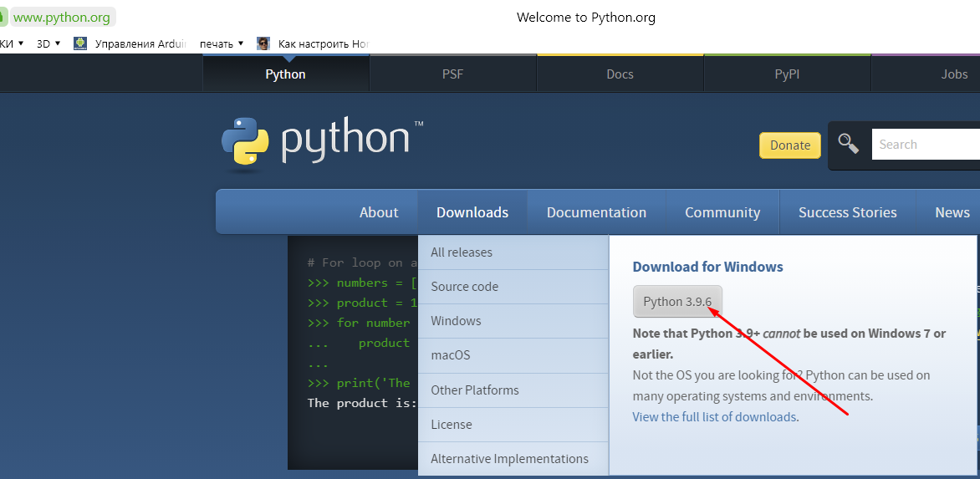This screenshot has height=479, width=980.
Task: Open the Success Stories menu
Action: click(848, 212)
